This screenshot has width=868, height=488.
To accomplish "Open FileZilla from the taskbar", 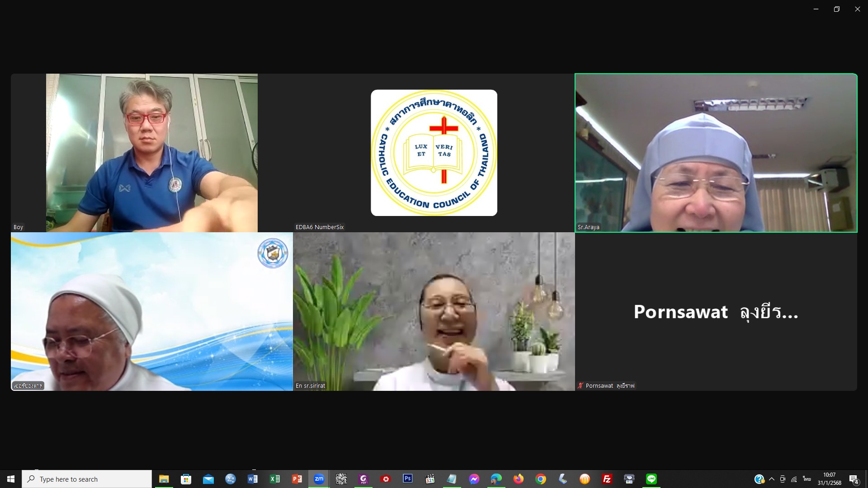I will click(607, 479).
